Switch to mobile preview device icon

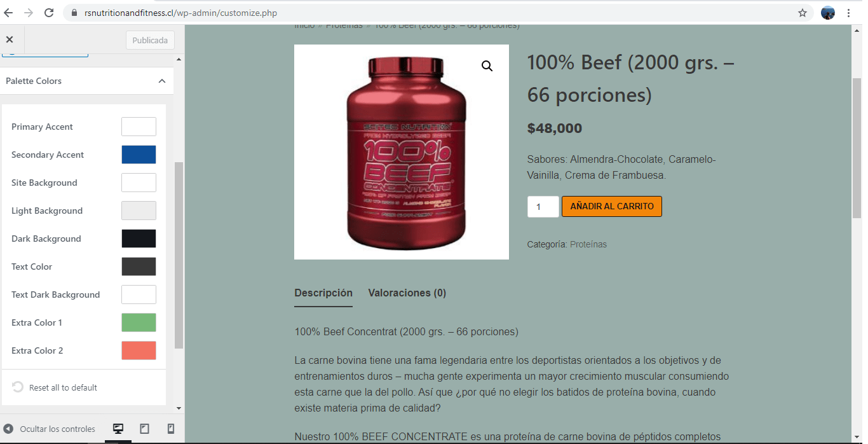170,429
